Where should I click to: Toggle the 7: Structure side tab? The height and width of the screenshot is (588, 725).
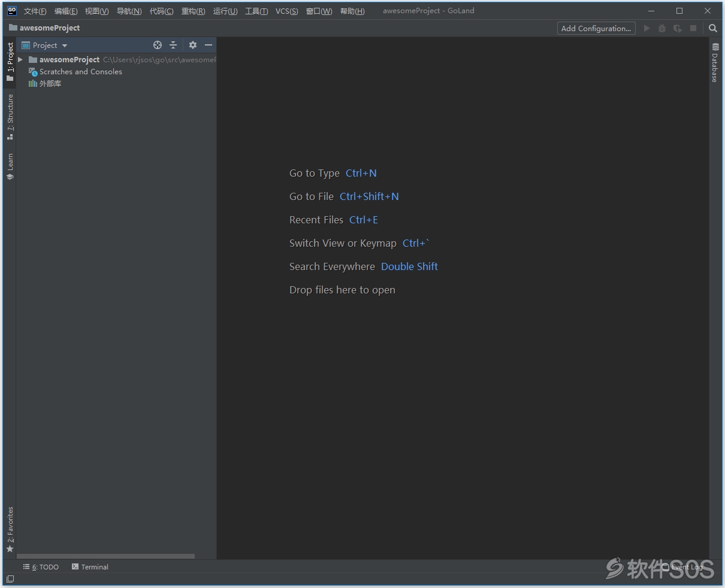pyautogui.click(x=10, y=117)
